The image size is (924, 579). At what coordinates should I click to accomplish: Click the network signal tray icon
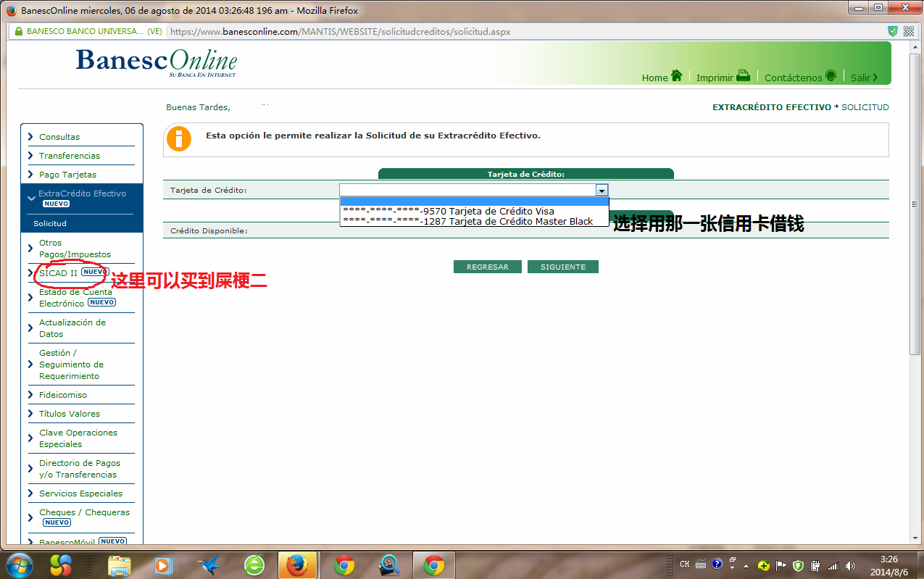tap(833, 565)
